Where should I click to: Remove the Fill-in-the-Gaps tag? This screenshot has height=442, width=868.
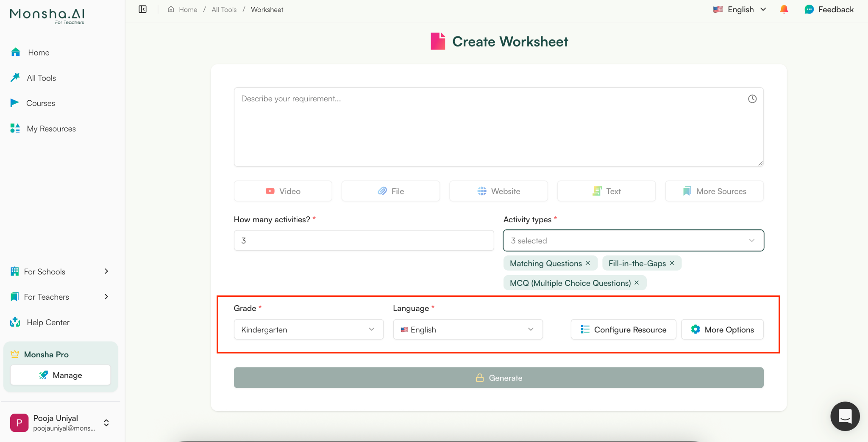pyautogui.click(x=672, y=263)
